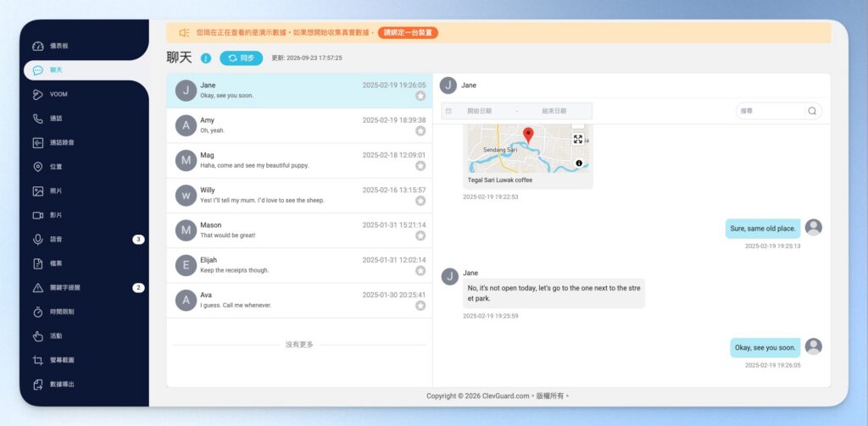Star the Ava conversation
Viewport: 868px width, 426px height.
[420, 306]
